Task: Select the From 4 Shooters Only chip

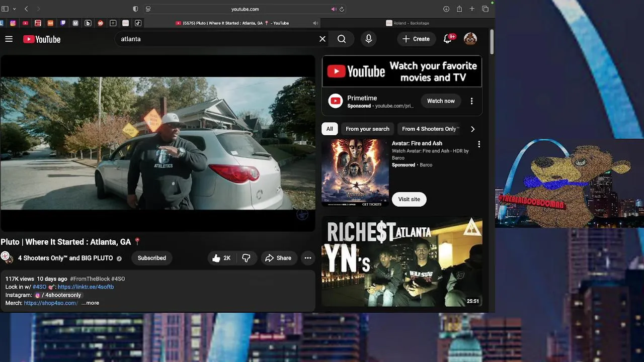Action: point(429,129)
